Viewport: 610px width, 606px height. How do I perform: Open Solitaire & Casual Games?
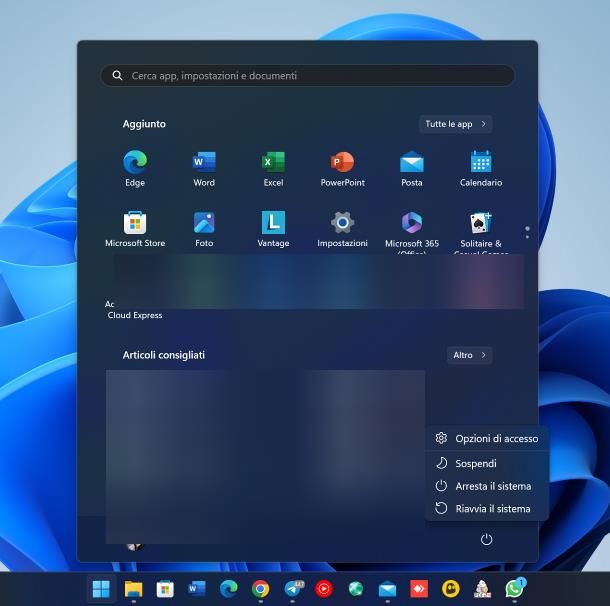[481, 231]
